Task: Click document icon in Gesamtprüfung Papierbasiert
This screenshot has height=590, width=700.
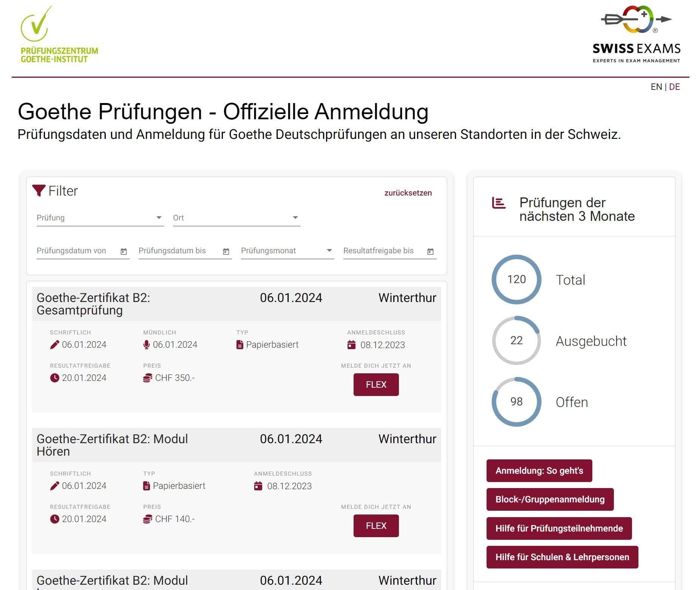Action: pyautogui.click(x=240, y=345)
